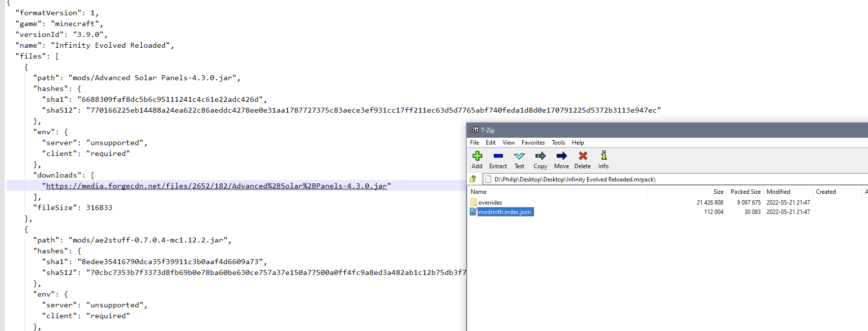Image resolution: width=868 pixels, height=331 pixels.
Task: Open the Tools menu in 7-Zip
Action: [x=558, y=143]
